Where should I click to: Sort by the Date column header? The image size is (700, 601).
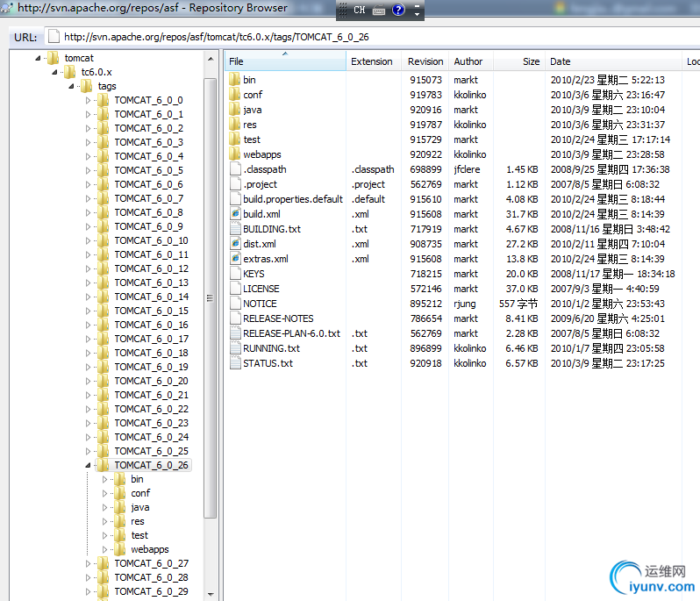(x=614, y=61)
